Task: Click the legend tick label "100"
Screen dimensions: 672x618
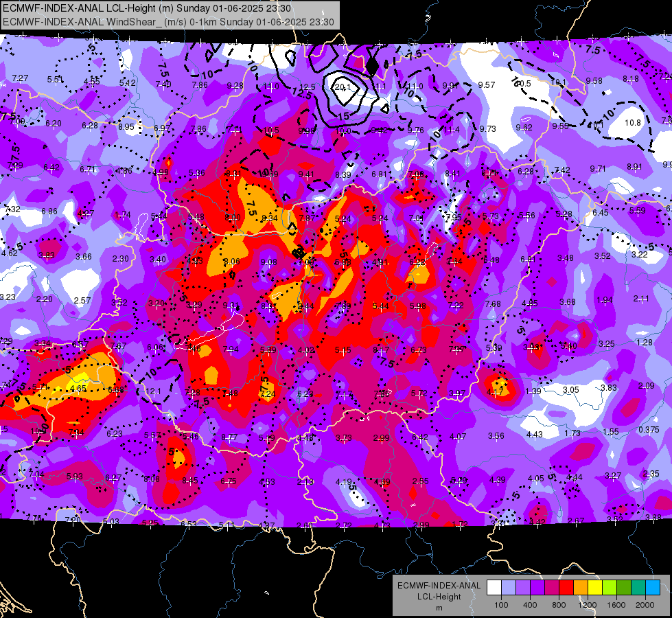Action: tap(501, 605)
